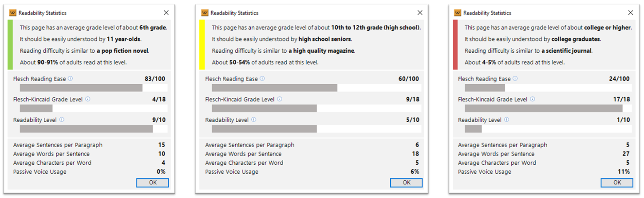644x198 pixels.
Task: Click the Flesch Reading Ease info icon in high school dialog
Action: click(x=262, y=79)
